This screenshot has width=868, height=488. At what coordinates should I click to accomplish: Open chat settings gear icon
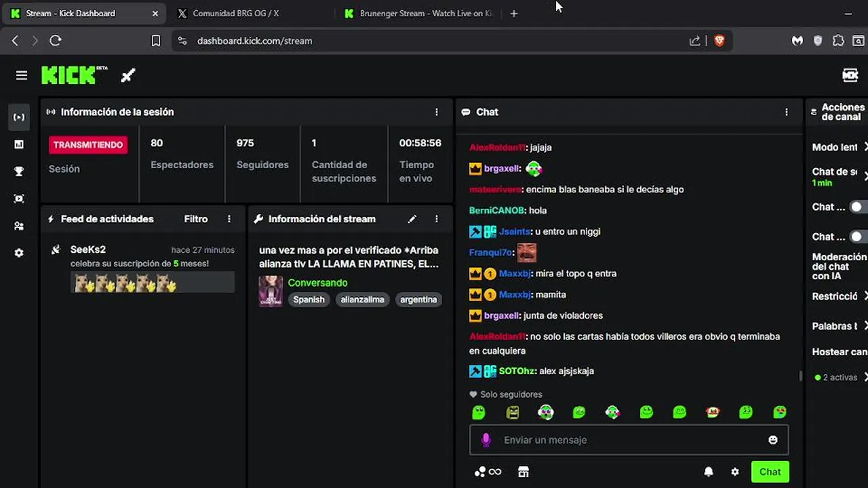[x=734, y=472]
